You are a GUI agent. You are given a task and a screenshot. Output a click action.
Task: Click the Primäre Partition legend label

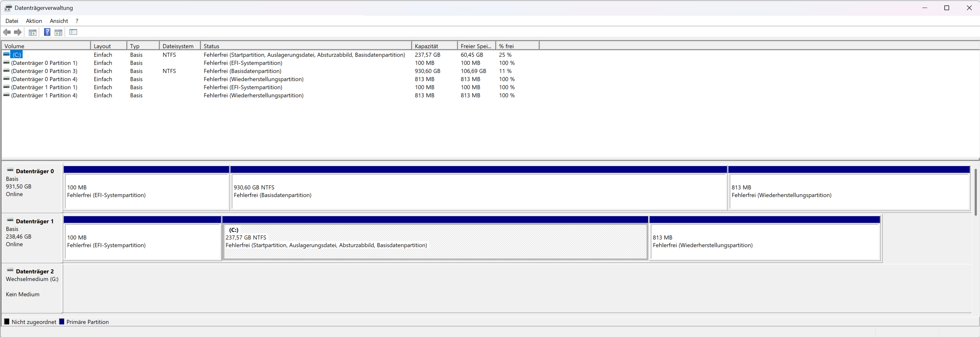tap(88, 322)
